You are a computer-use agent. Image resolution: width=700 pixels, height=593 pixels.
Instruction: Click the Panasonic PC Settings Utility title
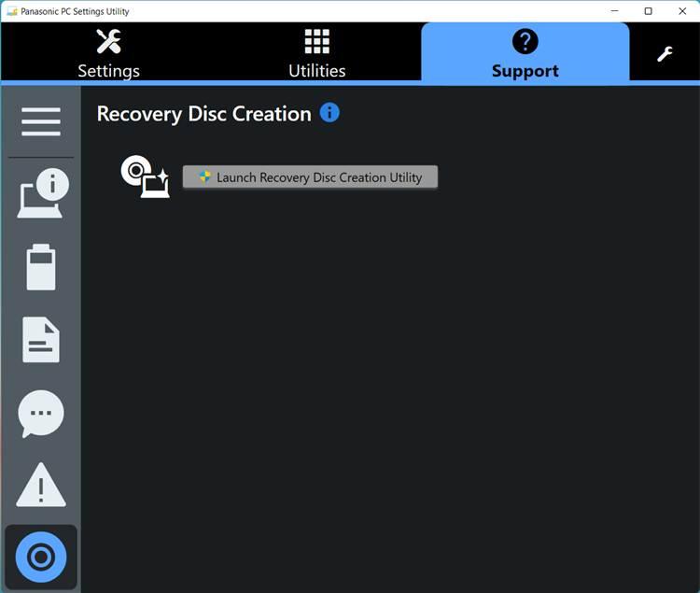[75, 11]
